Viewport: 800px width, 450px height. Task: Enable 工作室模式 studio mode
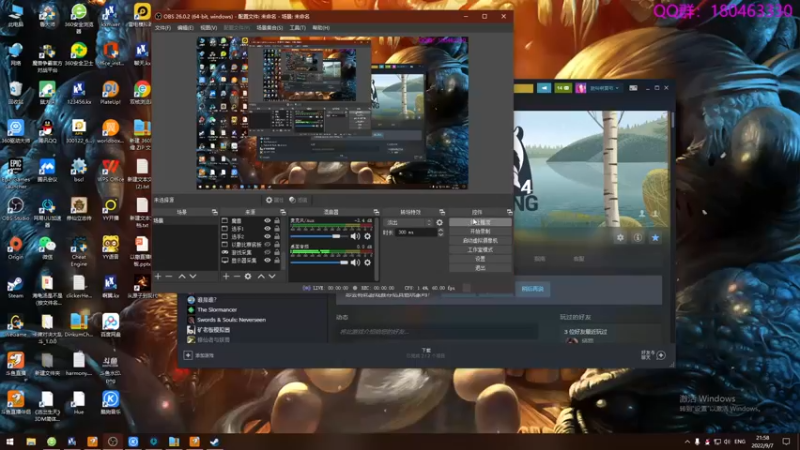[x=480, y=249]
